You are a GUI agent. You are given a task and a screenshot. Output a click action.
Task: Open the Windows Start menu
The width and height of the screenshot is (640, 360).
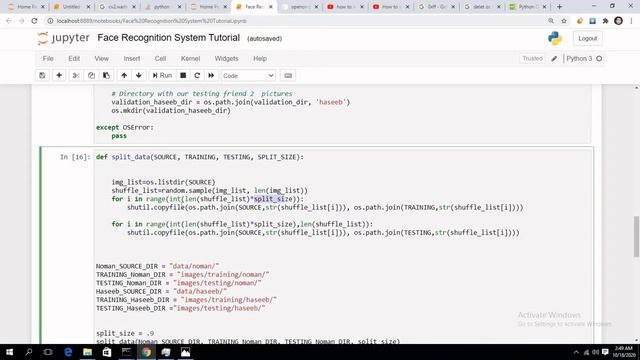pyautogui.click(x=9, y=352)
